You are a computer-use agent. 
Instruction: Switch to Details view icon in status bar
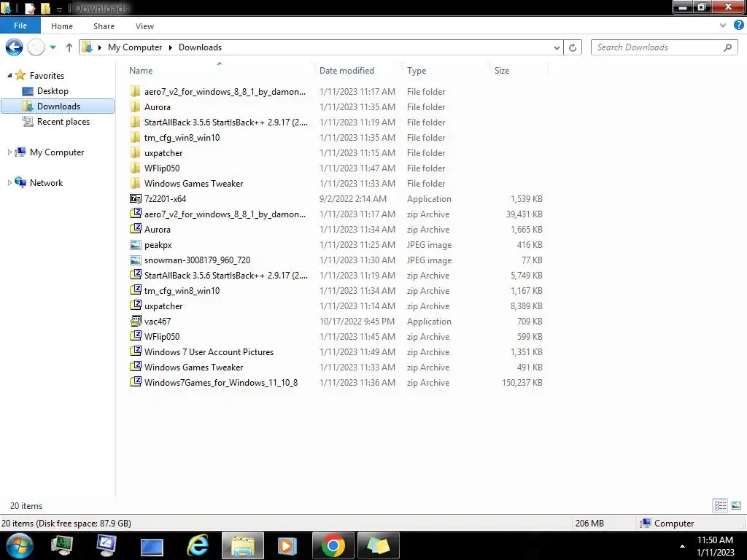click(720, 505)
